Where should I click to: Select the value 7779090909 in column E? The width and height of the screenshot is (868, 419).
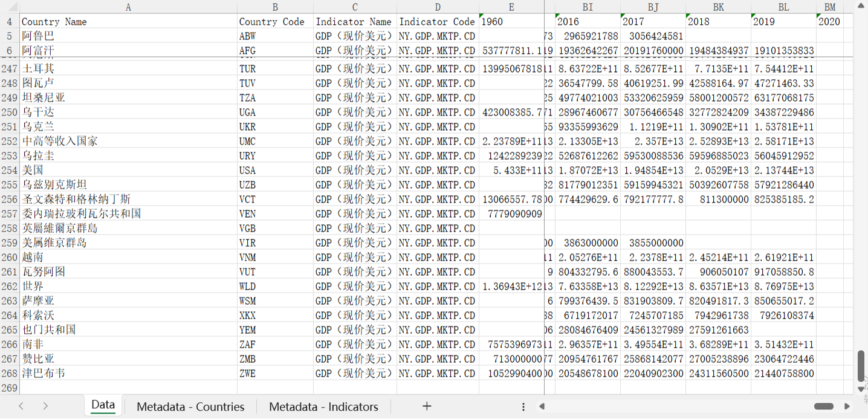tap(511, 214)
